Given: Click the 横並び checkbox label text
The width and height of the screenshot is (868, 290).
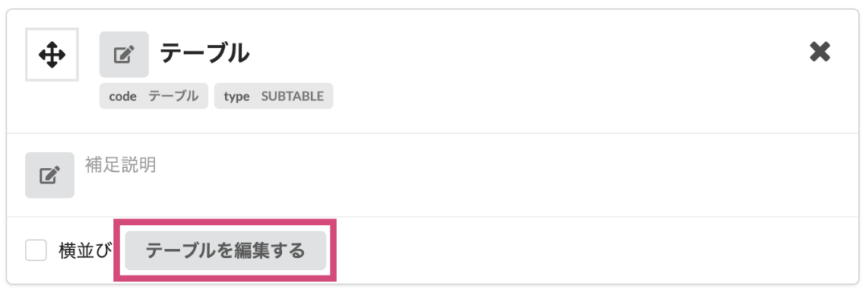Looking at the screenshot, I should tap(84, 251).
